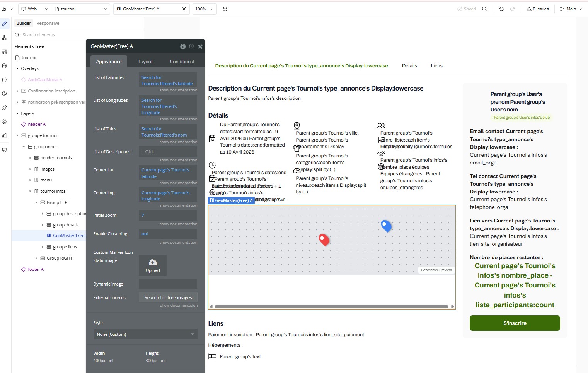
Task: Click the Redo arrow icon
Action: pyautogui.click(x=513, y=9)
